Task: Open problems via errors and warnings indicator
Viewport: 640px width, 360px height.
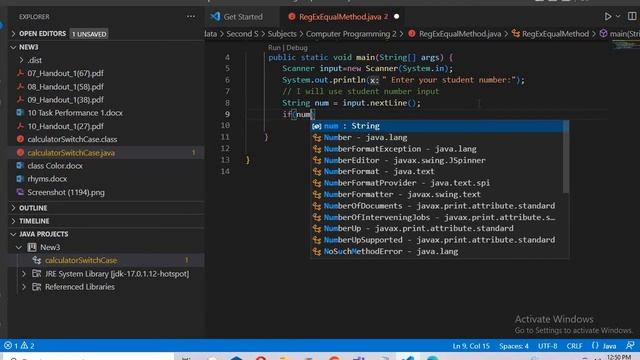Action: click(19, 346)
